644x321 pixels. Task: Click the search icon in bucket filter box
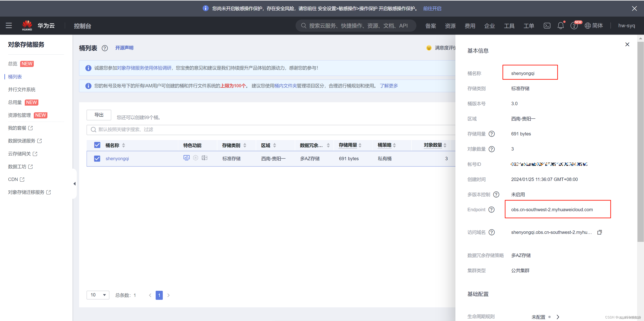[93, 130]
